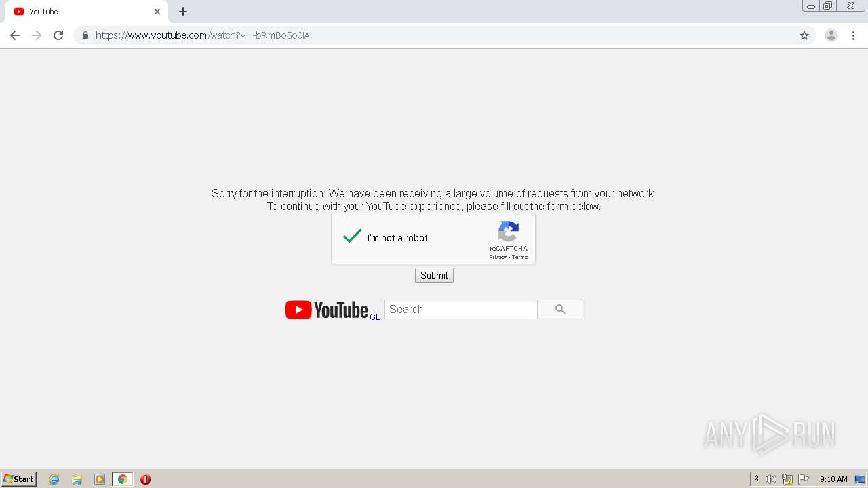868x488 pixels.
Task: Click the Chrome taskbar icon
Action: point(122,479)
